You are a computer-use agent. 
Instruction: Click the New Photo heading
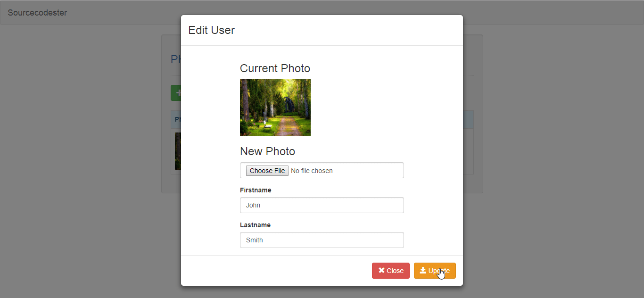click(x=267, y=151)
